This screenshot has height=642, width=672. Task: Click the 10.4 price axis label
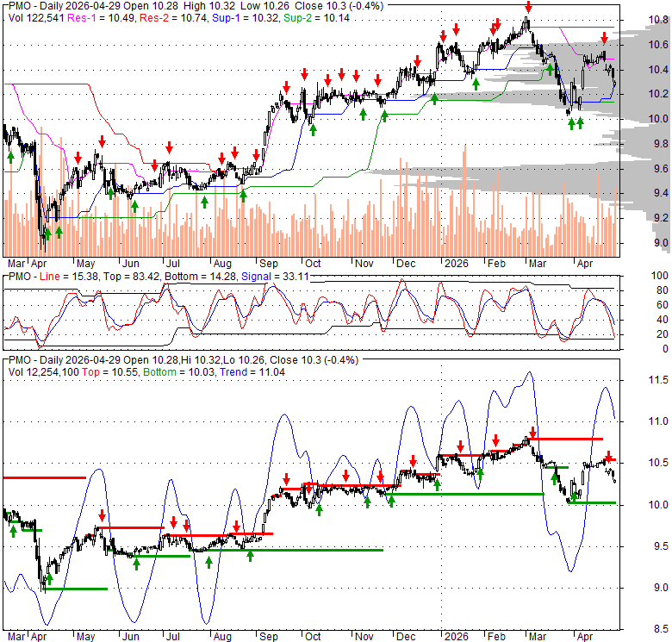coord(658,70)
